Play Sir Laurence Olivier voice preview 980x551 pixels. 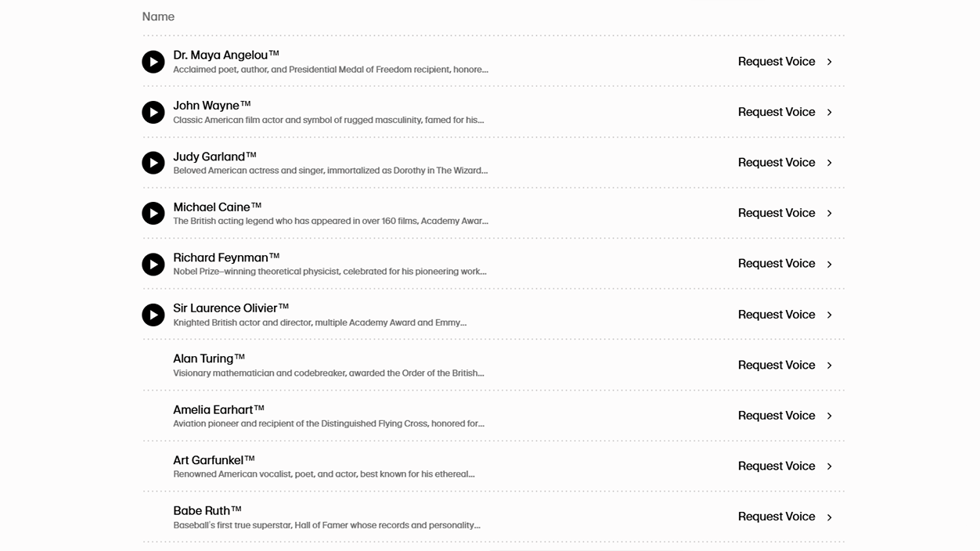click(153, 315)
